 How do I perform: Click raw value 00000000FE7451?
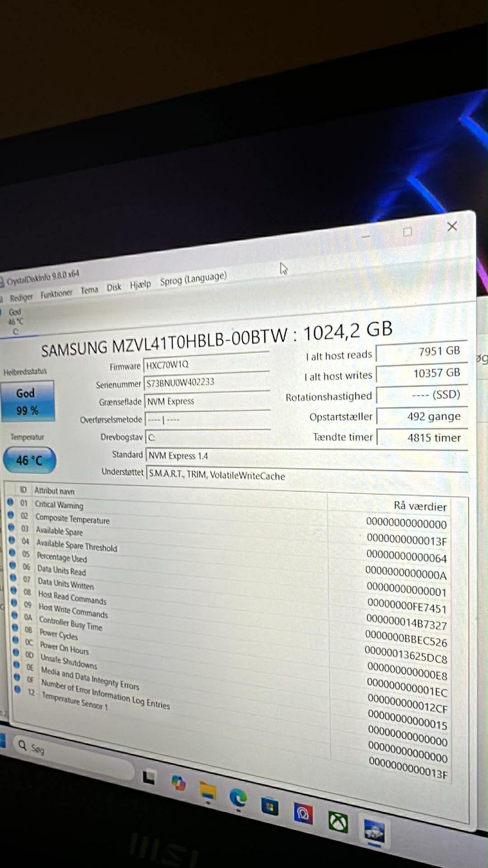pos(407,606)
